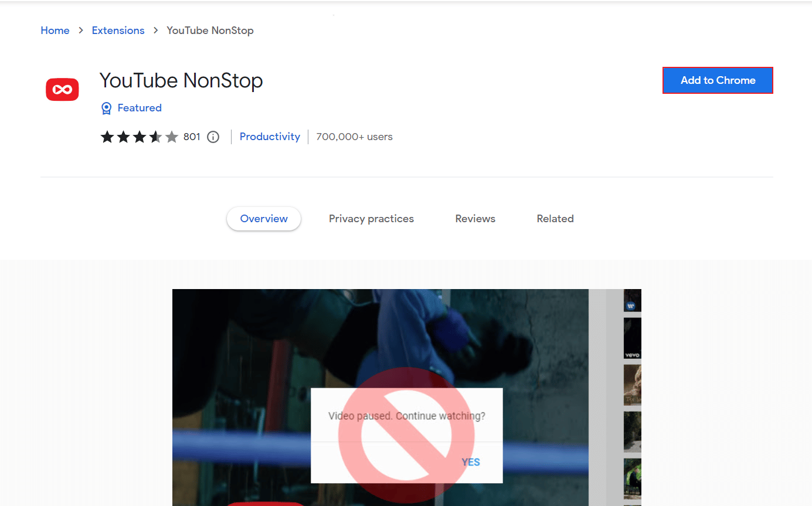Click the Add to Chrome button
Screen dimensions: 812x506
[x=718, y=80]
